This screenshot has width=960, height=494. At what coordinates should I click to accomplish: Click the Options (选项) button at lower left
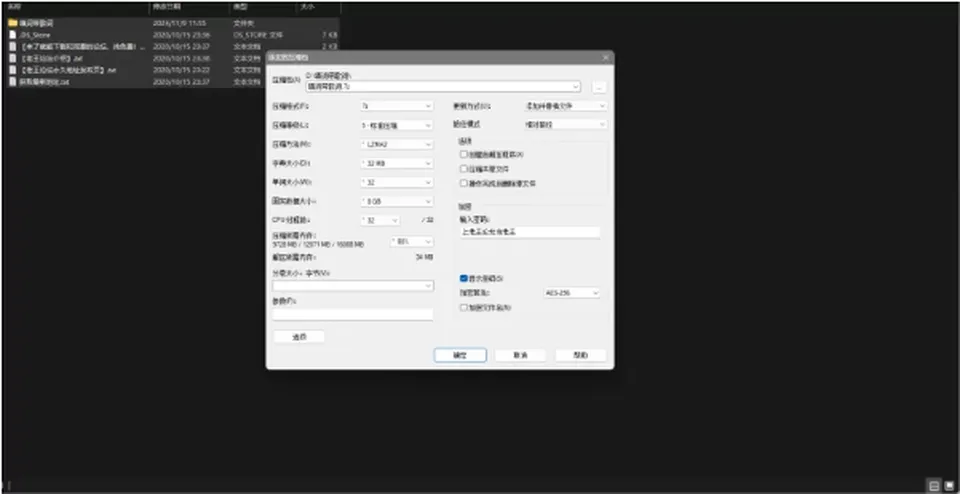click(x=299, y=337)
